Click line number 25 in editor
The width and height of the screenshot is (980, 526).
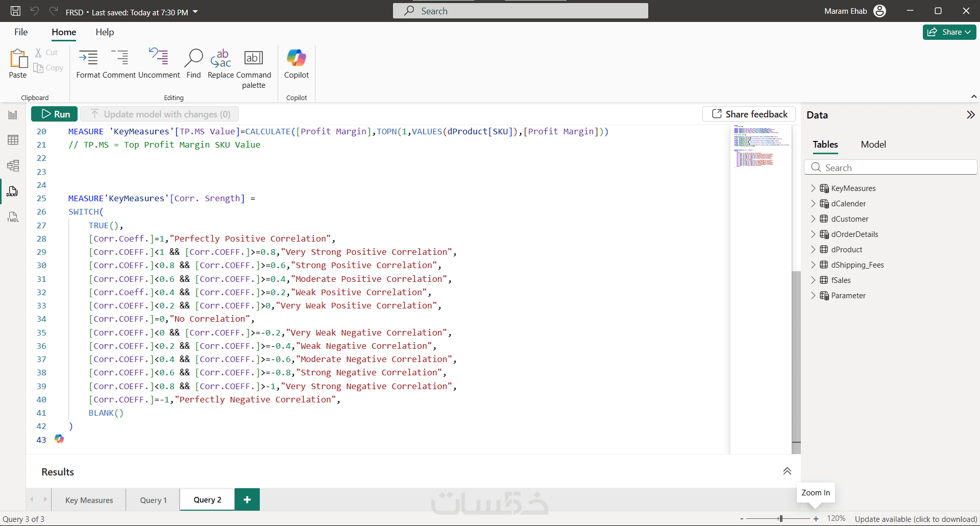41,198
